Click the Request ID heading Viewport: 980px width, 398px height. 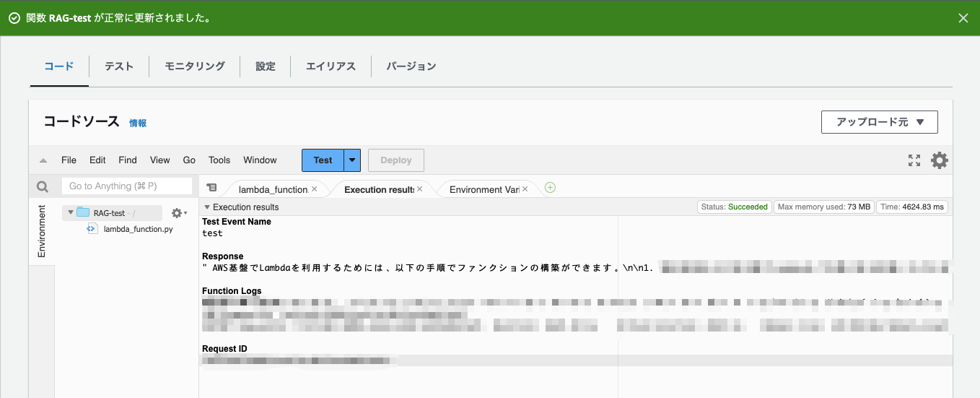[x=224, y=349]
